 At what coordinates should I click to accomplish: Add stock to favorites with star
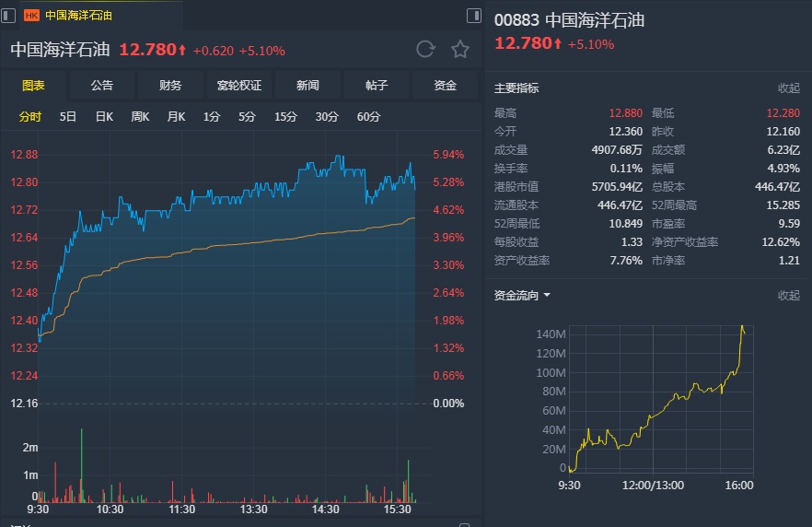point(460,49)
